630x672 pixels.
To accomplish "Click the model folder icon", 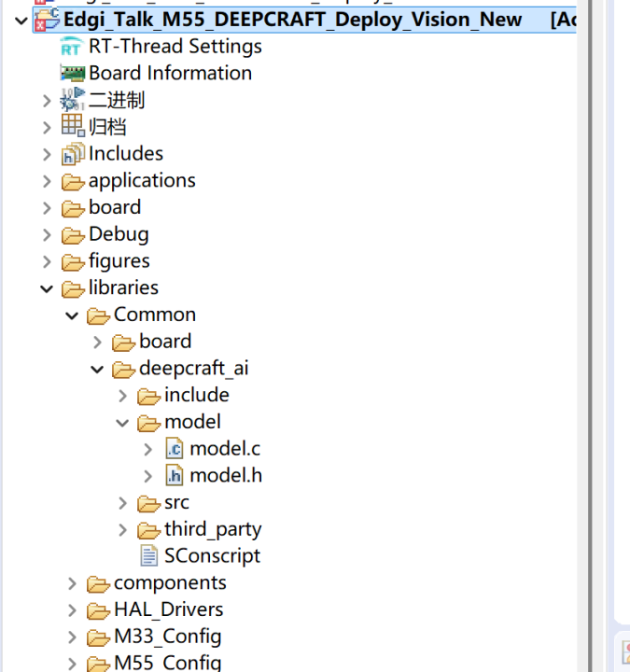I will pos(148,423).
